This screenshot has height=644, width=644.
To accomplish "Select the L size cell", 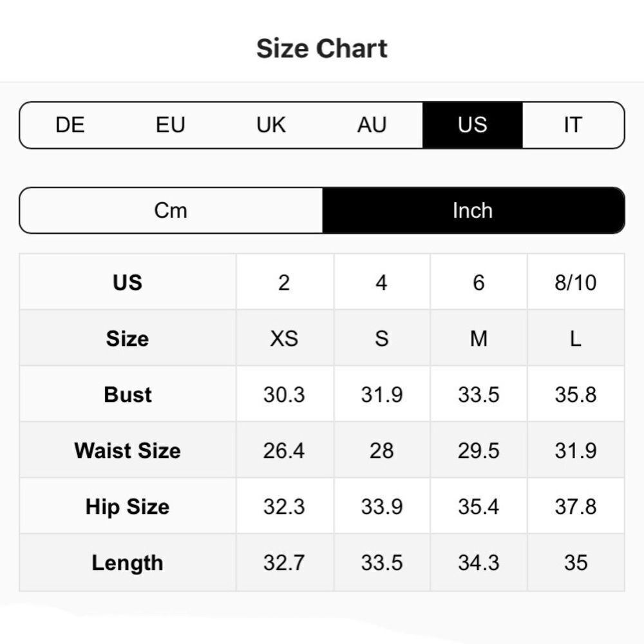I will tap(575, 339).
